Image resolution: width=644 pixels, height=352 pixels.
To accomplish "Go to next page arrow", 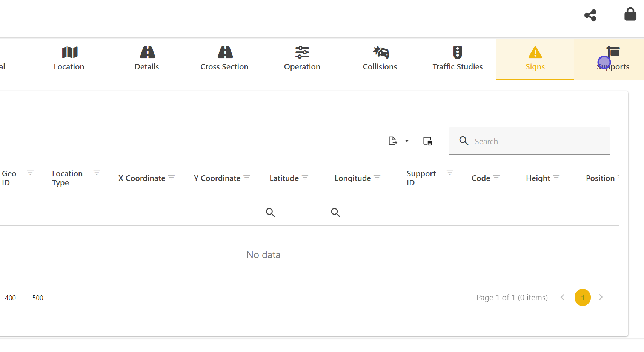I will click(x=601, y=297).
